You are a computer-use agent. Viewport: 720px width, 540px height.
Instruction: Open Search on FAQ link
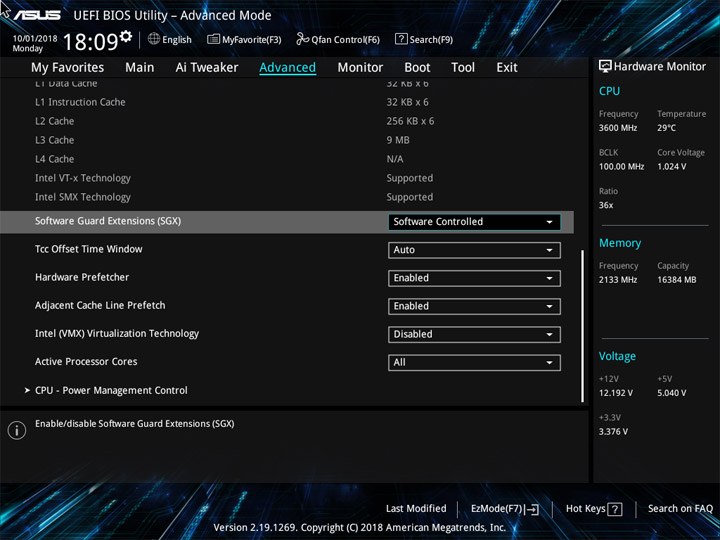tap(680, 508)
